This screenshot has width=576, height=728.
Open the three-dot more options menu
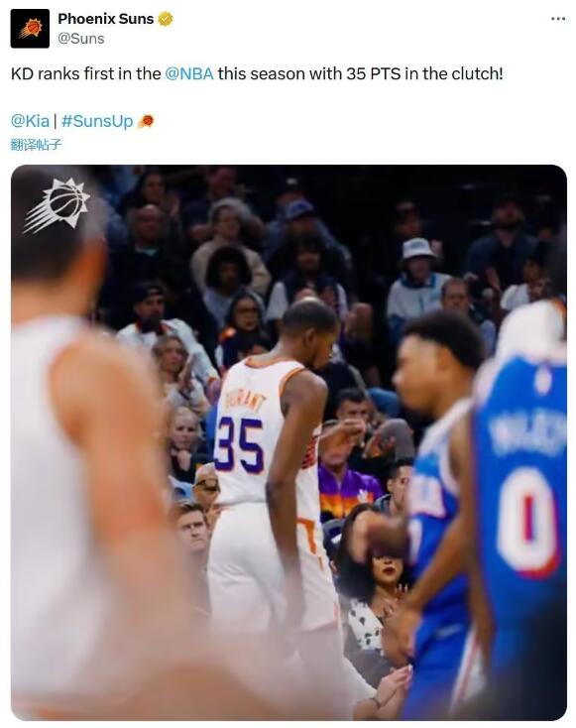coord(557,19)
